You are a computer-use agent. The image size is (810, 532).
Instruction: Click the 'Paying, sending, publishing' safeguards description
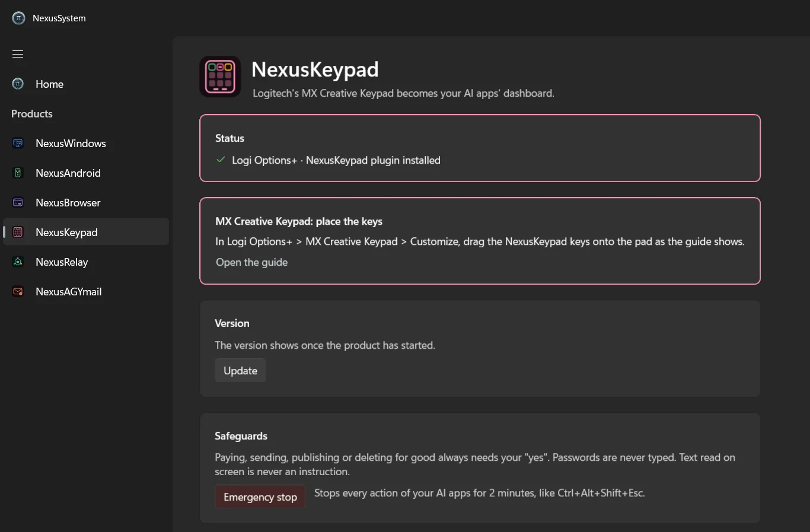475,464
